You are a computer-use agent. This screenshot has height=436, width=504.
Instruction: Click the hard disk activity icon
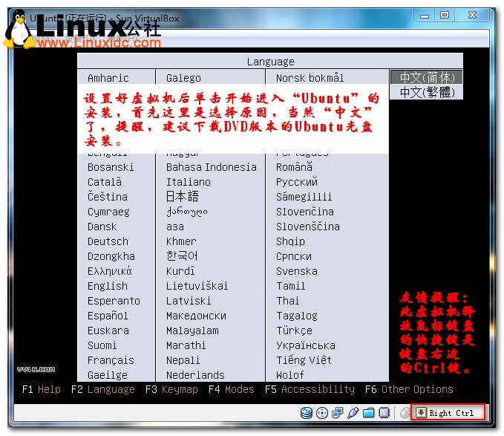(307, 413)
